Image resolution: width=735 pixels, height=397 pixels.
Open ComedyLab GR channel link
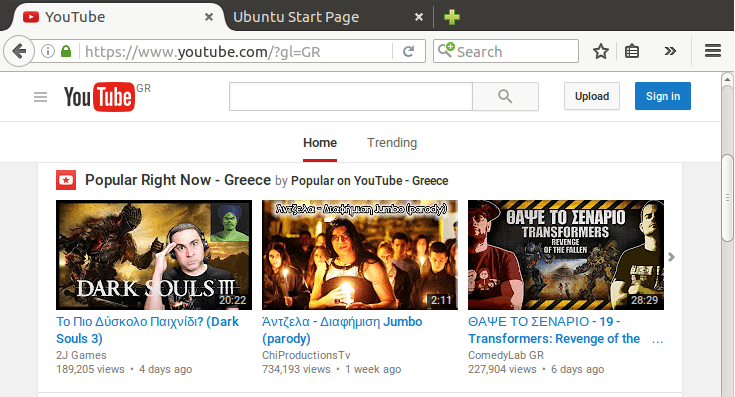506,355
